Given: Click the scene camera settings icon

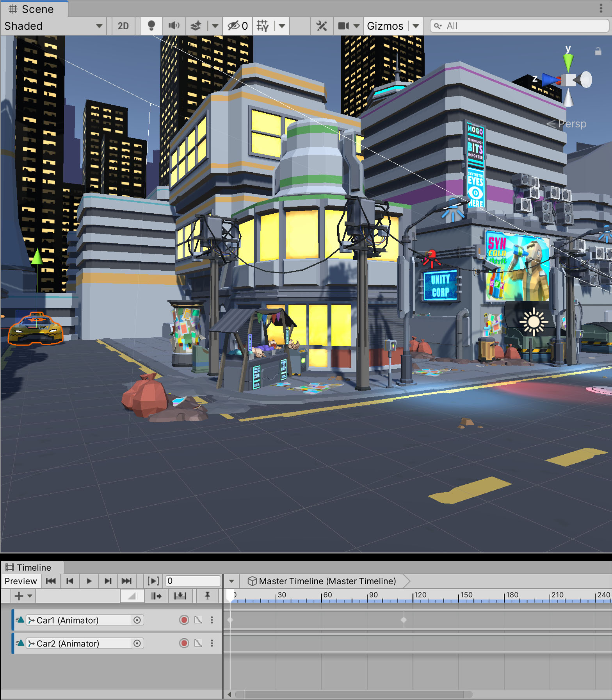Looking at the screenshot, I should pyautogui.click(x=343, y=26).
